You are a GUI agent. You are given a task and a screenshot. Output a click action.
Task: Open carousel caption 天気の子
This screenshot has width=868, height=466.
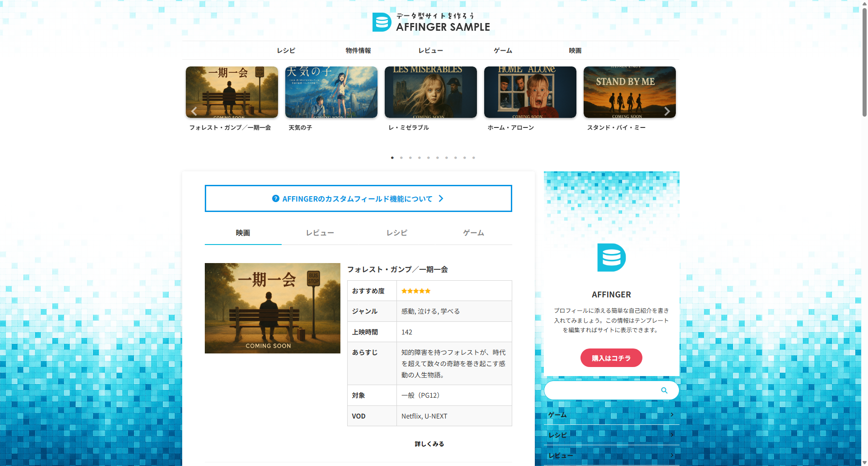(301, 128)
